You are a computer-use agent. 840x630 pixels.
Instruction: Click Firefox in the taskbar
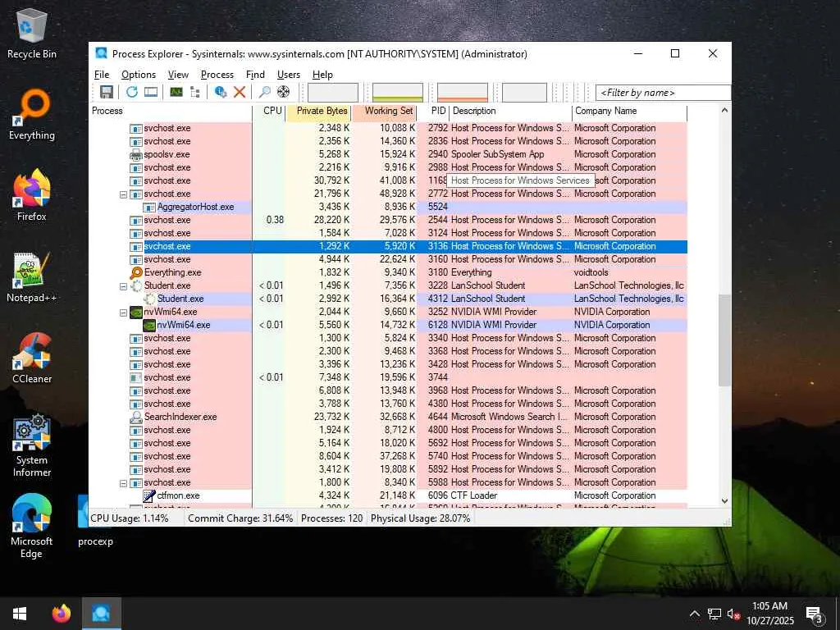62,614
